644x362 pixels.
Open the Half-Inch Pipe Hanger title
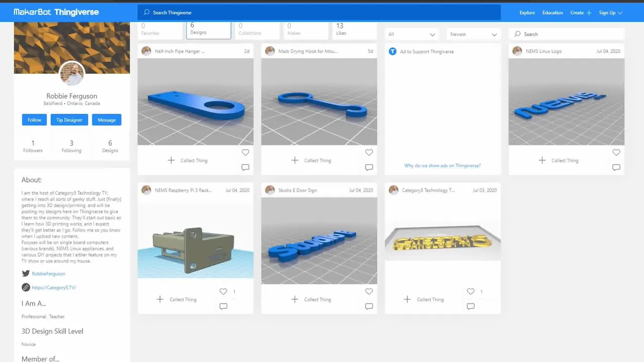click(x=180, y=51)
